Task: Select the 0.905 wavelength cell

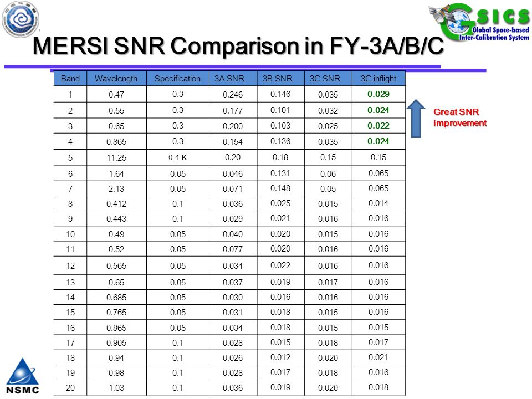Action: (116, 343)
